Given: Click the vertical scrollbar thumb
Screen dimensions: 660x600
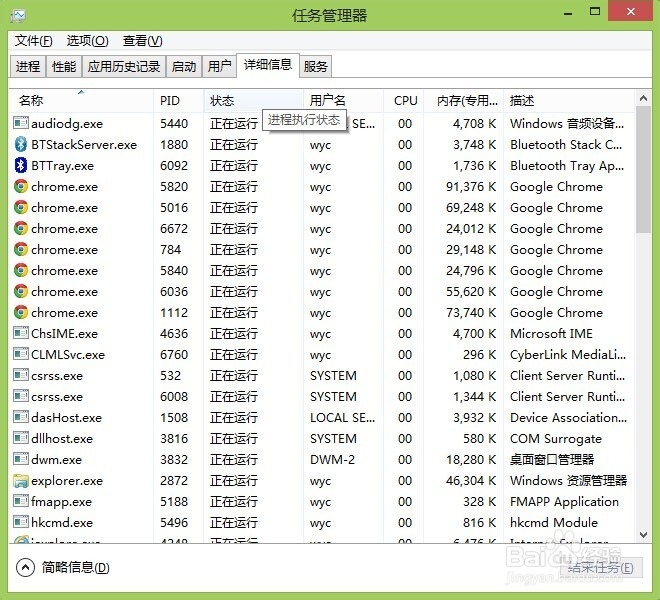Looking at the screenshot, I should pyautogui.click(x=643, y=169).
